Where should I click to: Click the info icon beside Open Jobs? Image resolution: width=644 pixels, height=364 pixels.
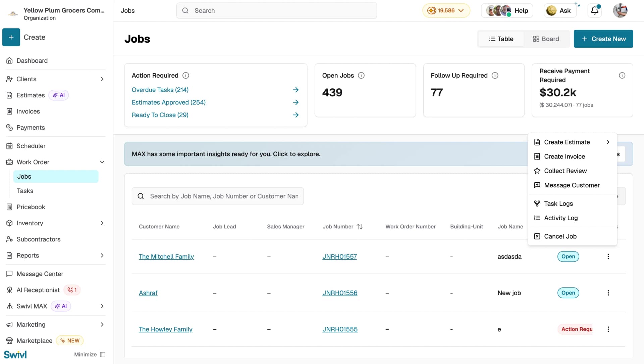coord(361,76)
